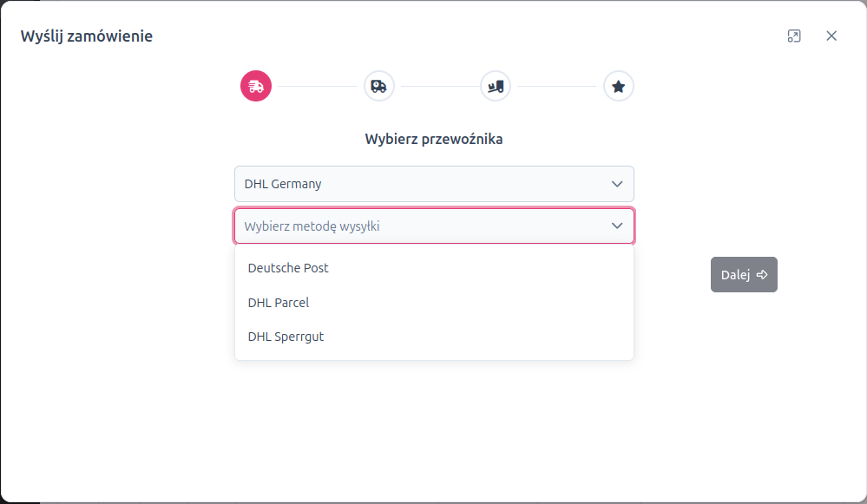The width and height of the screenshot is (867, 504).
Task: Click the Wybierz metodę wysyłki field
Action: 434,226
